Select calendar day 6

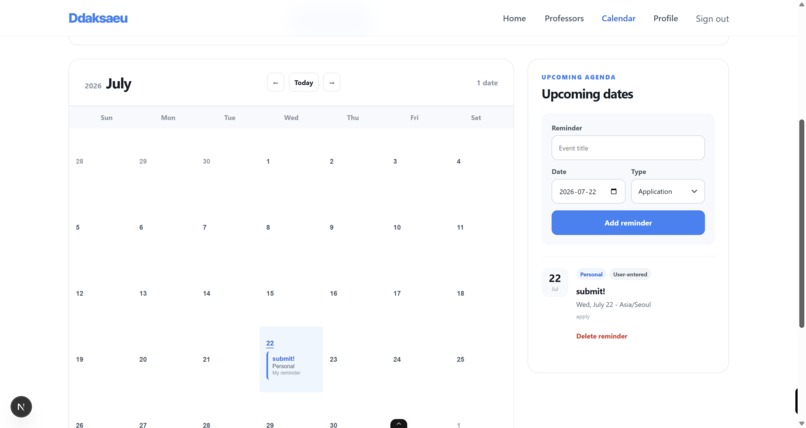point(141,228)
